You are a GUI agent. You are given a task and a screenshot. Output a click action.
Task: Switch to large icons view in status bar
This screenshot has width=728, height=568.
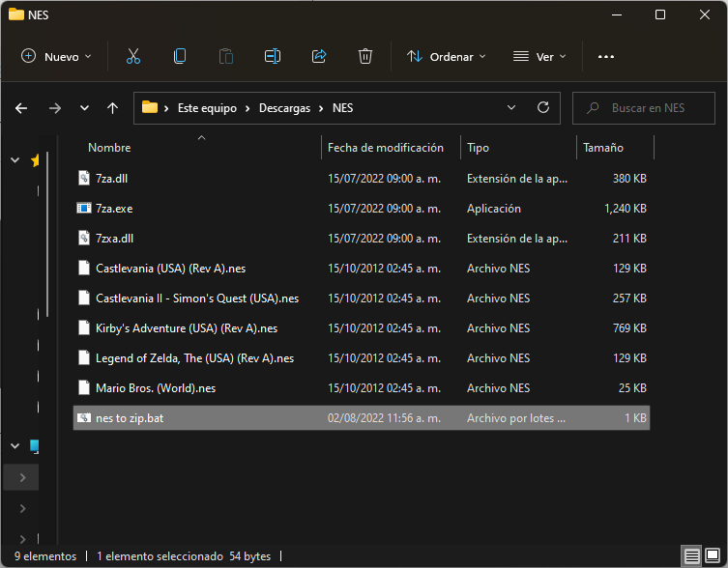[713, 555]
